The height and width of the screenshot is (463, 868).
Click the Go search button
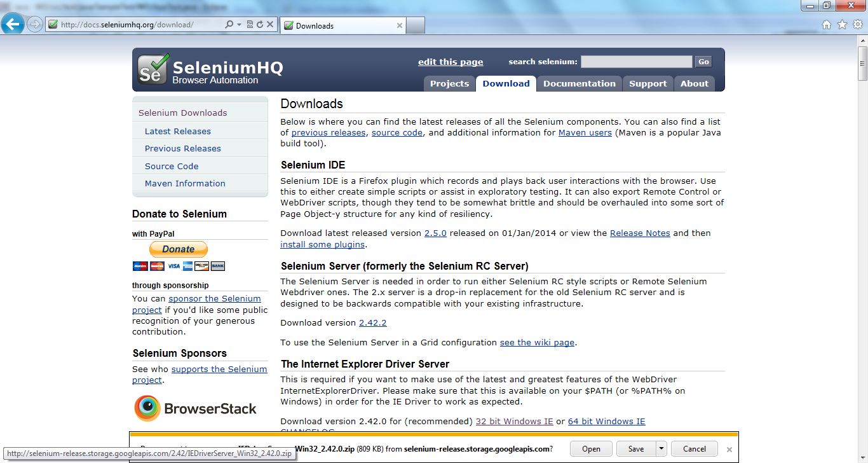pyautogui.click(x=703, y=62)
